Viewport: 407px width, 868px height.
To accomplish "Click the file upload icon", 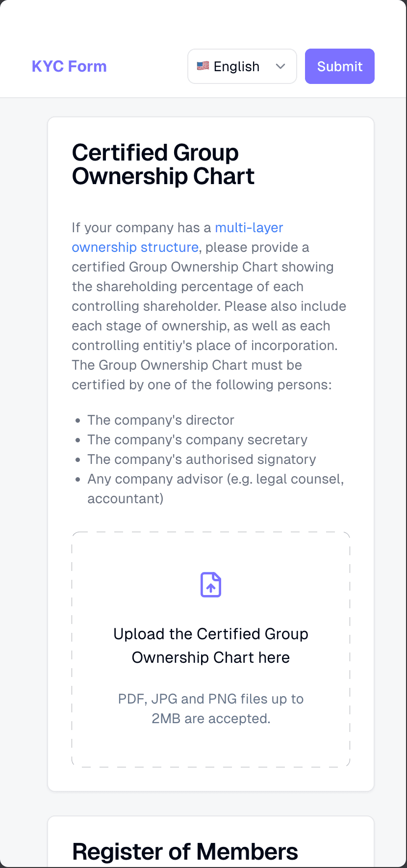I will pyautogui.click(x=211, y=585).
